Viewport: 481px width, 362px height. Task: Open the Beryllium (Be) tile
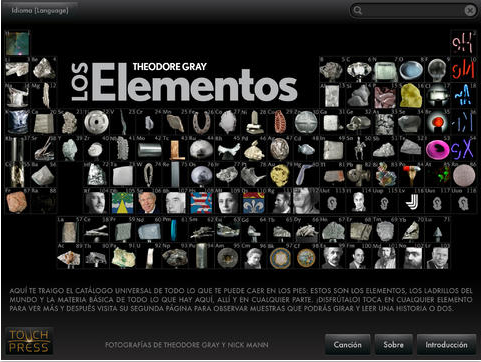pyautogui.click(x=44, y=69)
